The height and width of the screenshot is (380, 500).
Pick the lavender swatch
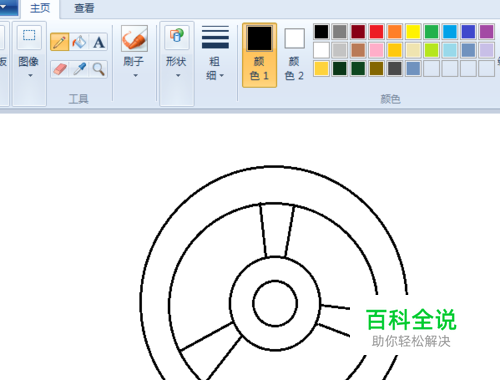point(486,50)
